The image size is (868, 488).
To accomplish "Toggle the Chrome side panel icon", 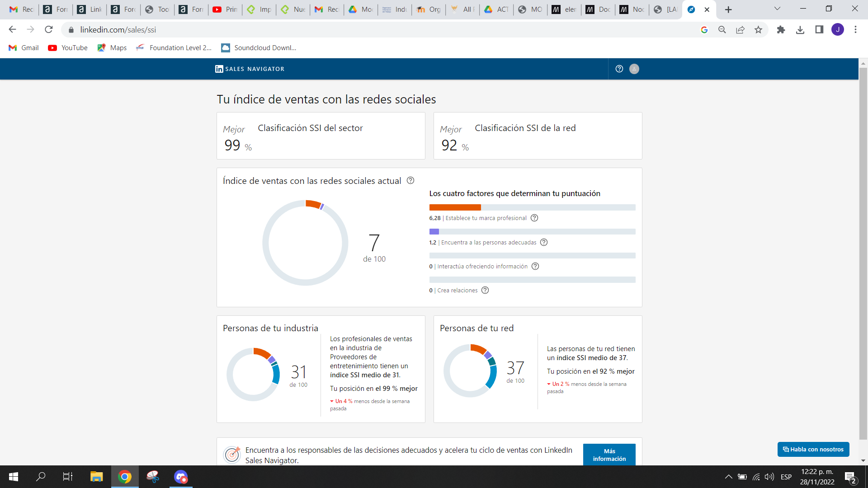I will (819, 29).
